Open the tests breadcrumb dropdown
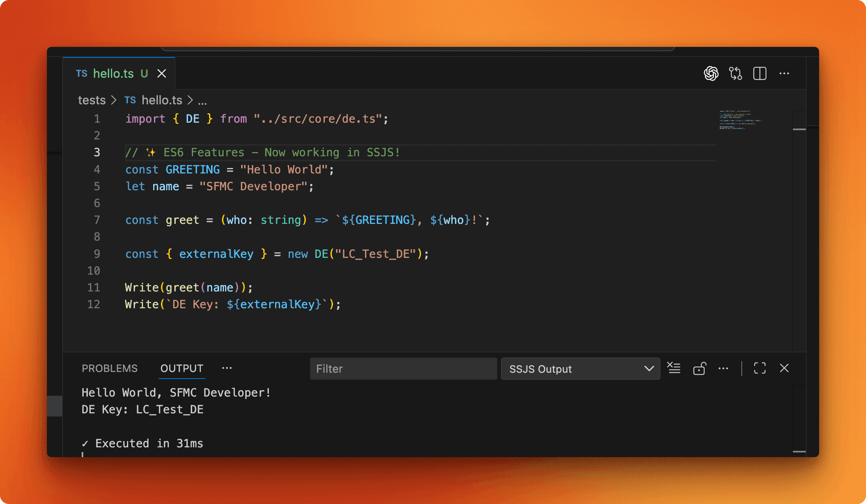This screenshot has height=504, width=866. tap(92, 100)
